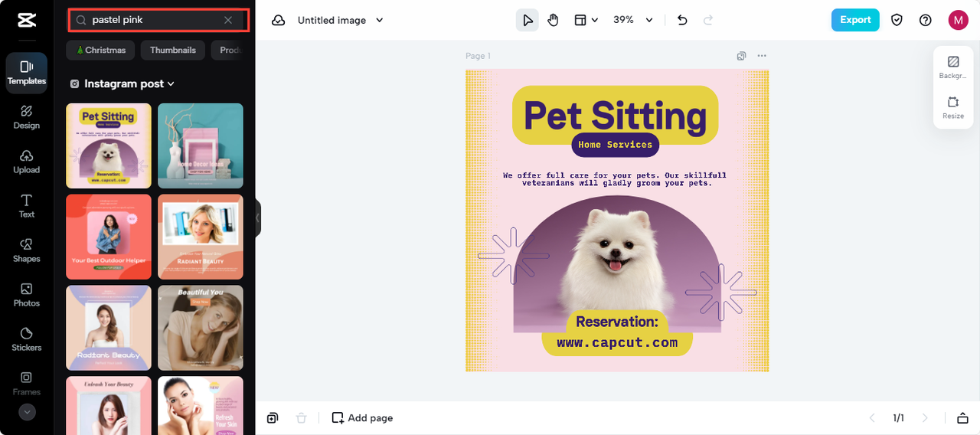Clear the search text with X
This screenshot has width=980, height=435.
228,20
